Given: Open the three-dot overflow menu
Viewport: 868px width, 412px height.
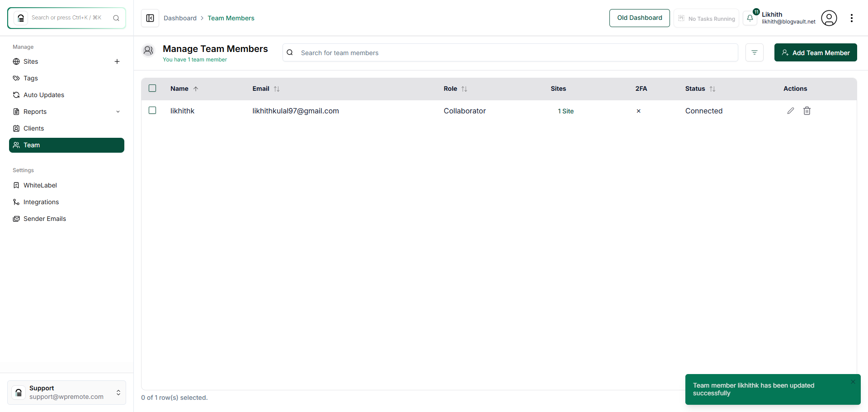Looking at the screenshot, I should pyautogui.click(x=853, y=18).
